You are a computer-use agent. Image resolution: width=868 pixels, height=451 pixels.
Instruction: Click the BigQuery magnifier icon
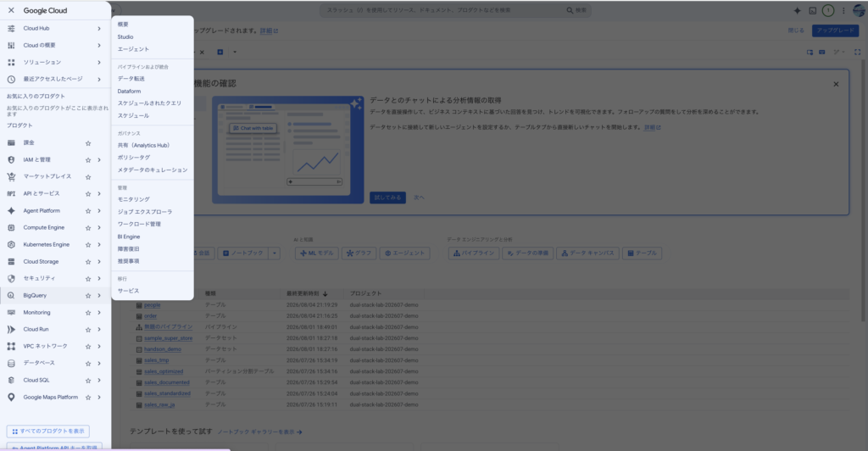coord(11,296)
